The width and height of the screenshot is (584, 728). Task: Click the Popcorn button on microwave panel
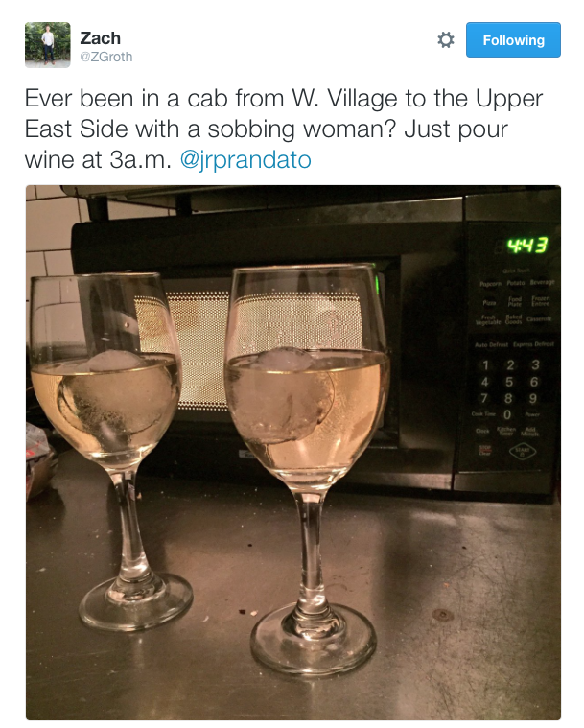(x=490, y=283)
